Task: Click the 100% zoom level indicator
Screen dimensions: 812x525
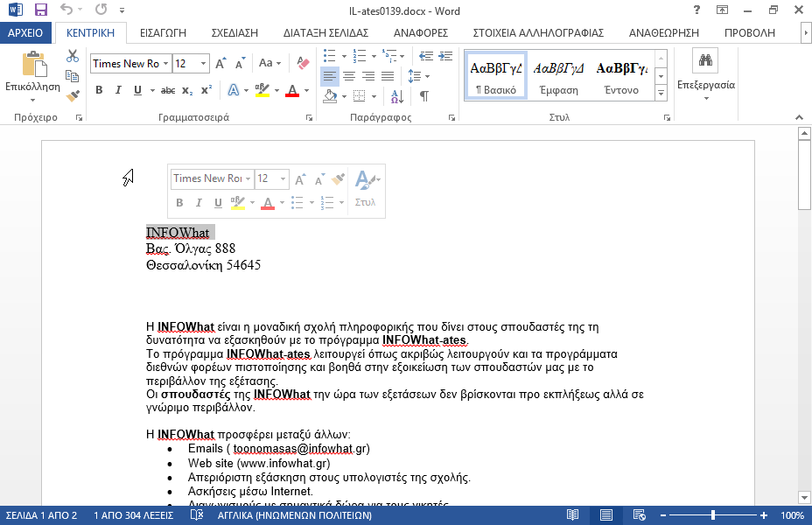Action: pyautogui.click(x=793, y=515)
